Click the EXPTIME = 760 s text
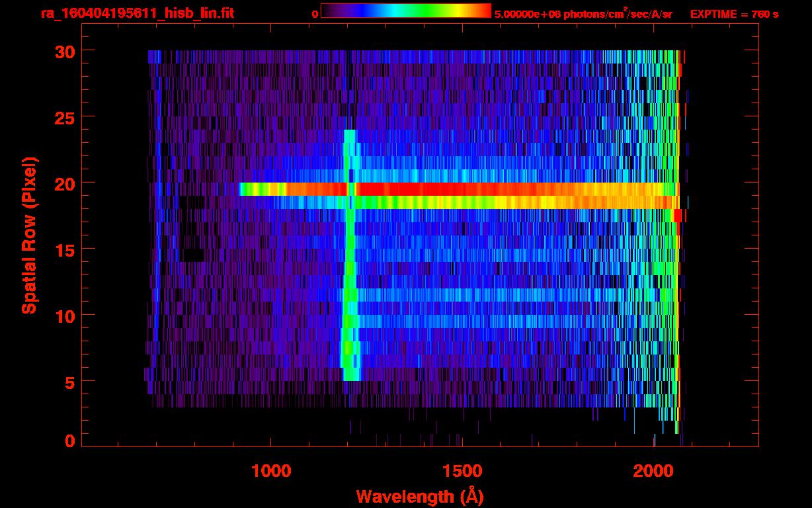This screenshot has height=508, width=812. [x=734, y=14]
